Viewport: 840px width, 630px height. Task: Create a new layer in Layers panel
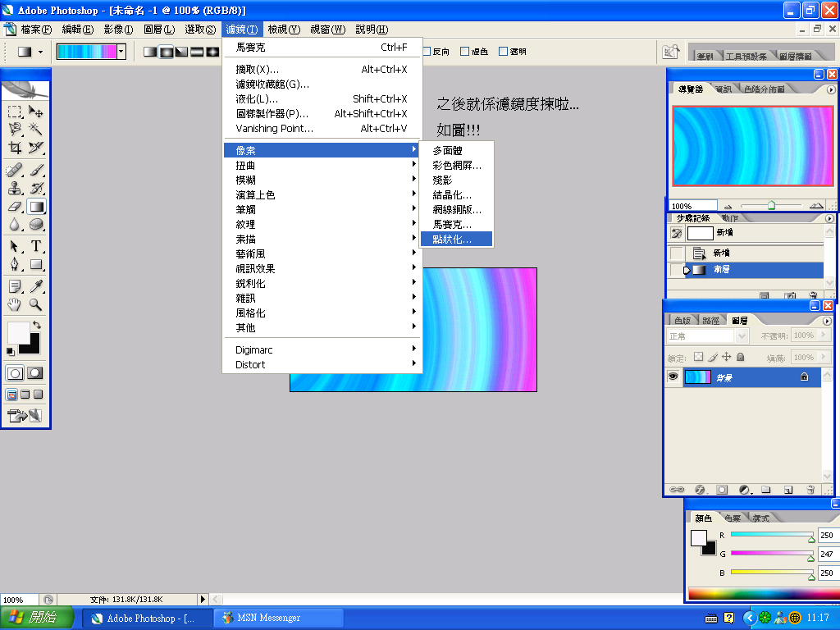click(x=788, y=490)
